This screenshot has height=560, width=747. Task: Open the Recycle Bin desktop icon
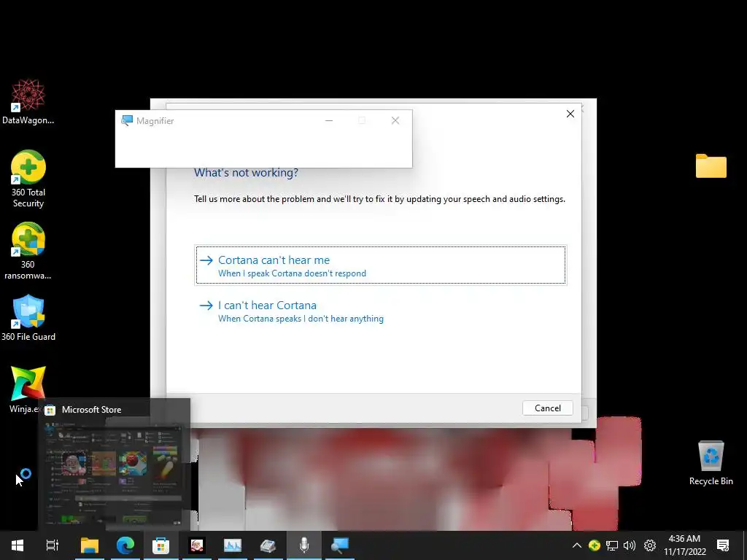[x=711, y=463]
